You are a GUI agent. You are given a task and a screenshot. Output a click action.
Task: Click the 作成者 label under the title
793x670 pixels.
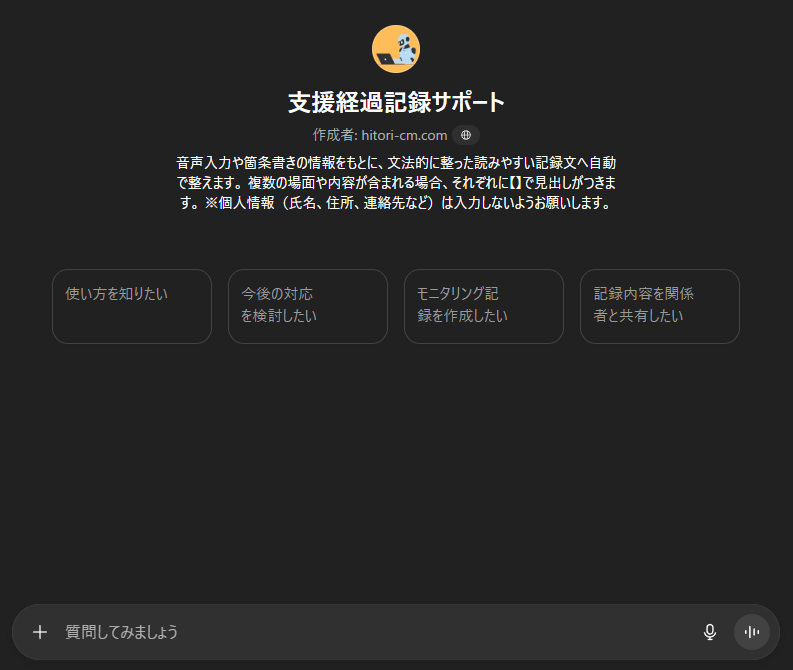pyautogui.click(x=334, y=135)
